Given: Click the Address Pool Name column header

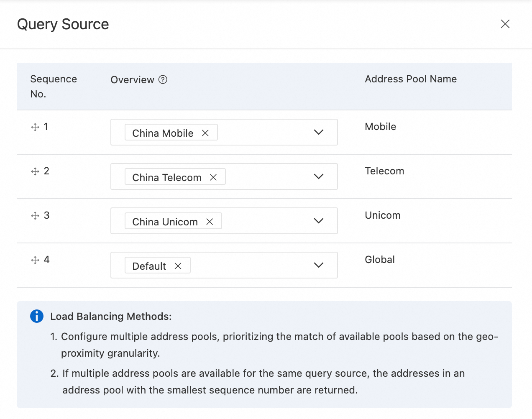Looking at the screenshot, I should [x=411, y=79].
